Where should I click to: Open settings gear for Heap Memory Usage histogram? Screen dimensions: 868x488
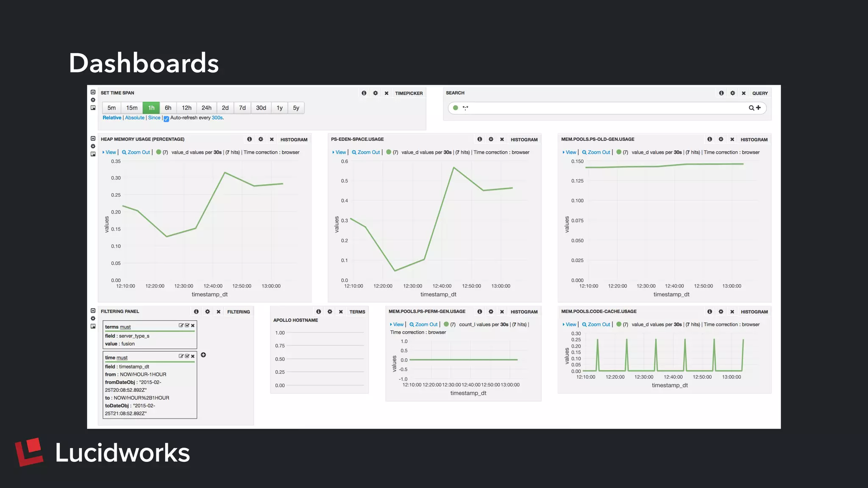(x=261, y=139)
